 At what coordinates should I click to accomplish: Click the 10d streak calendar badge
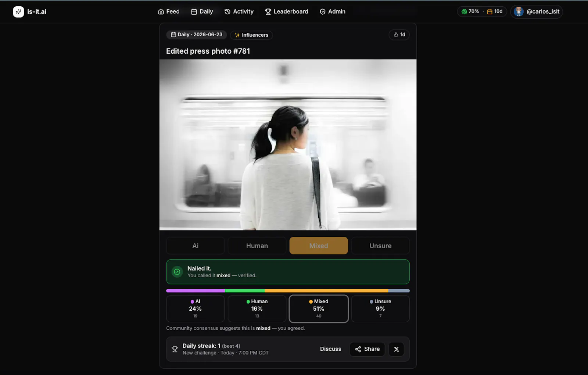(x=495, y=12)
